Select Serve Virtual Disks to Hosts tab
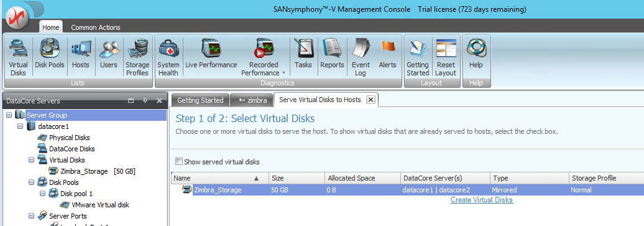This screenshot has width=644, height=226. point(320,100)
